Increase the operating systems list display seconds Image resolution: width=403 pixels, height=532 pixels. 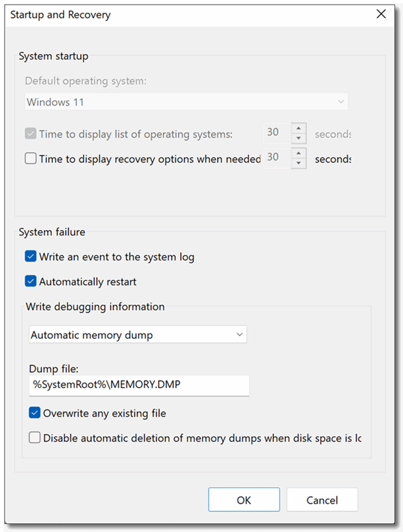tap(299, 128)
